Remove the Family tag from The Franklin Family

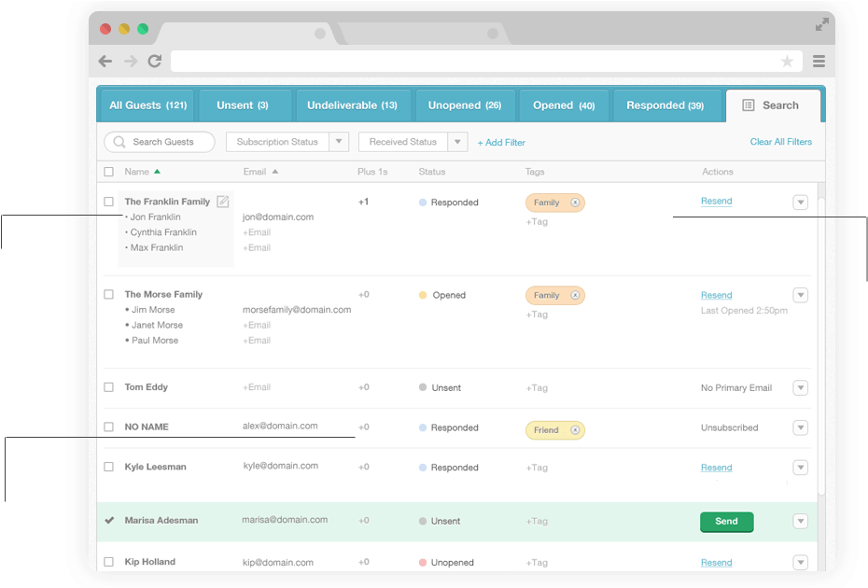click(575, 203)
